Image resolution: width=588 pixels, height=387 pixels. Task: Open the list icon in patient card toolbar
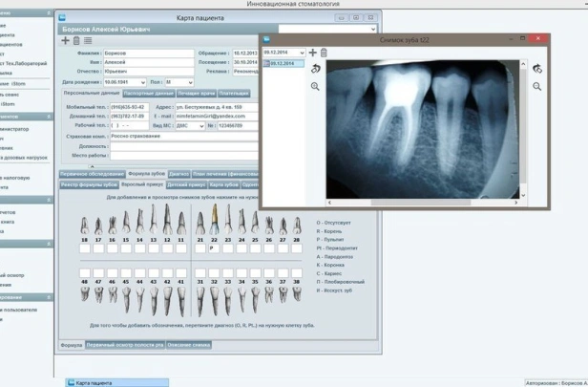89,41
